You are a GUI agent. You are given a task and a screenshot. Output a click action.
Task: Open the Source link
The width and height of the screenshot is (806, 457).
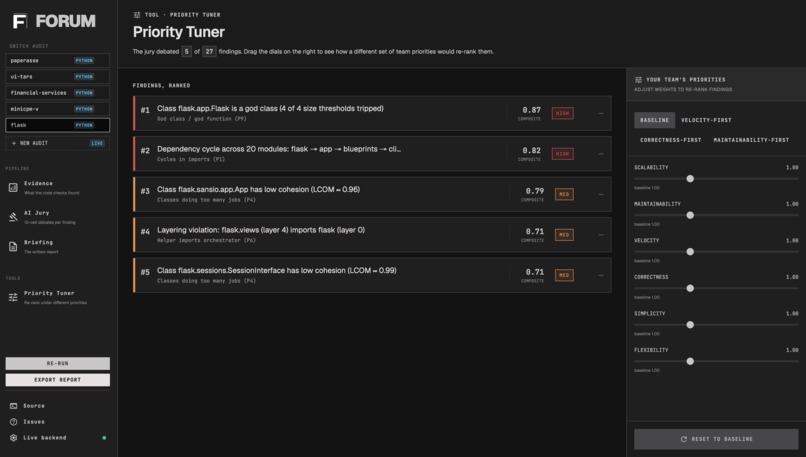click(34, 406)
